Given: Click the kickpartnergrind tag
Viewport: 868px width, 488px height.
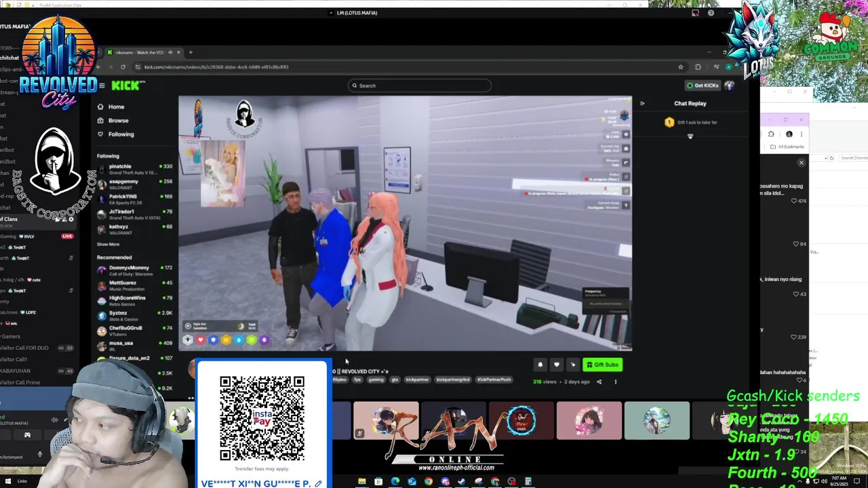Looking at the screenshot, I should coord(452,380).
